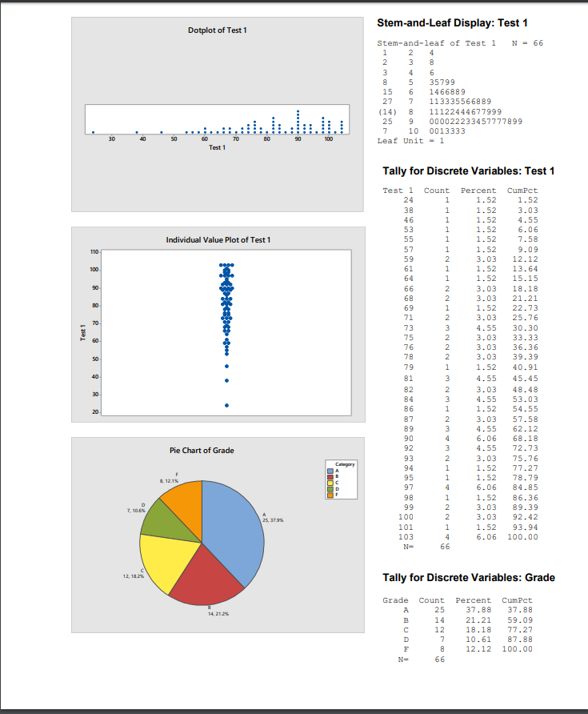The width and height of the screenshot is (588, 714).
Task: Click the 'Pie Chart of Grade' title
Action: [202, 451]
